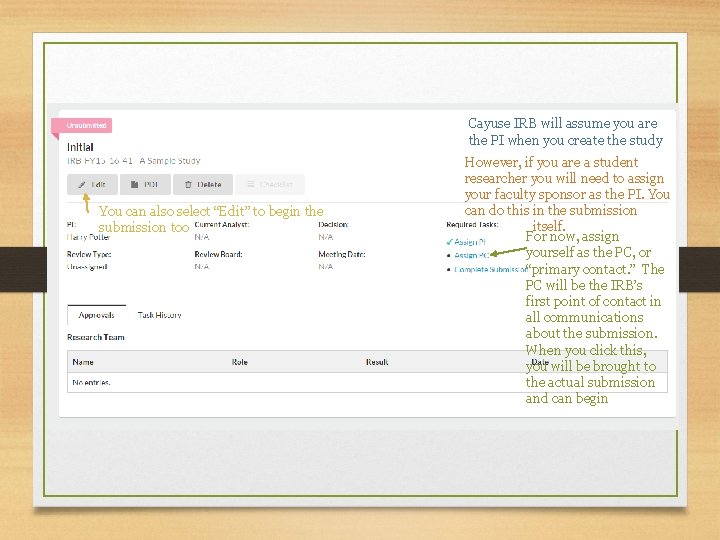The width and height of the screenshot is (720, 540).
Task: Click the Required Tasks label
Action: click(472, 225)
